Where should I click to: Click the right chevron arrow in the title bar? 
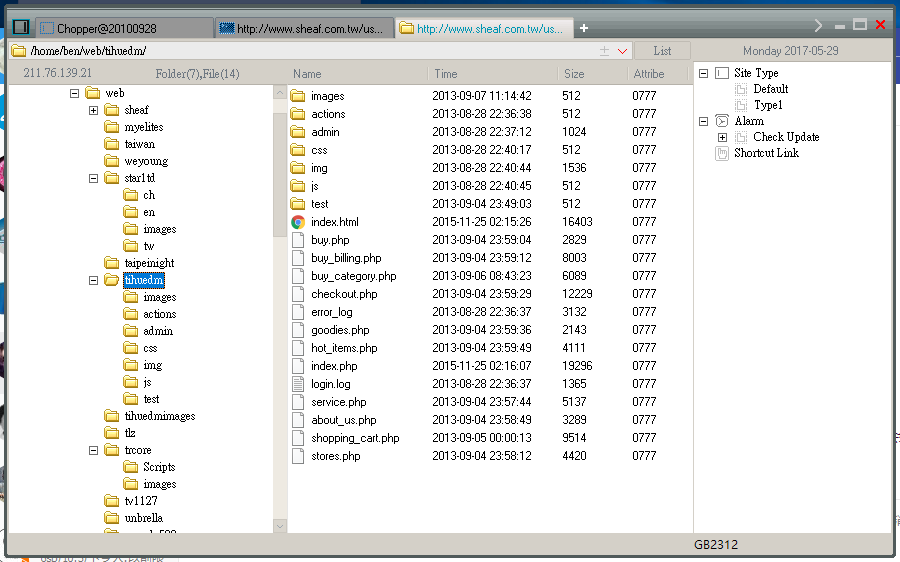pos(818,25)
